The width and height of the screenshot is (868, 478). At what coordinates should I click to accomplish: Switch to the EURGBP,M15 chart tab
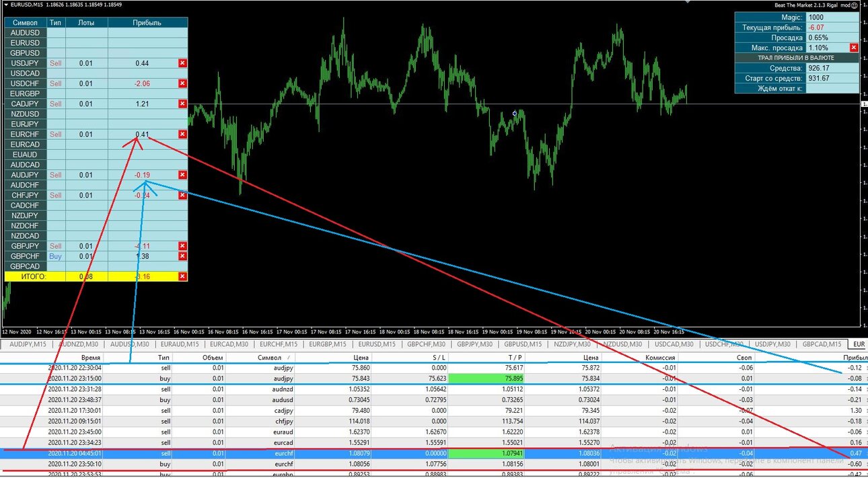[x=328, y=344]
